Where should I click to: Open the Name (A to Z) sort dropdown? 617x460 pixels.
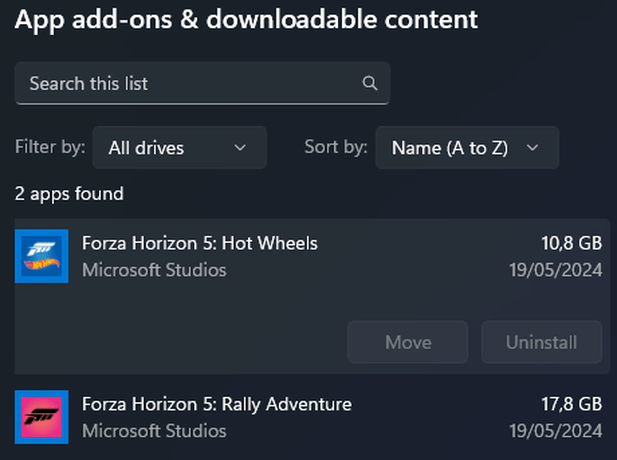pos(467,148)
